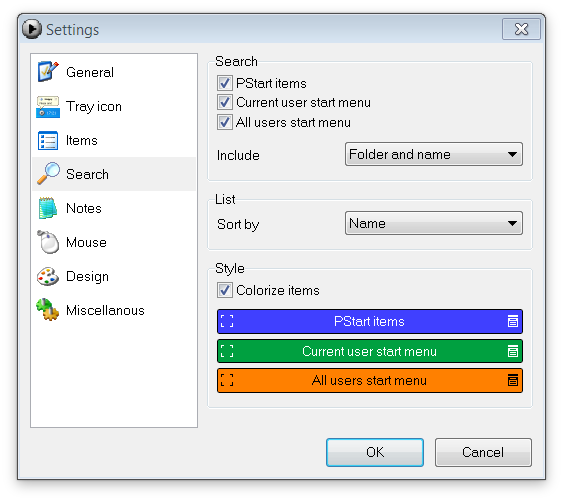Image resolution: width=563 pixels, height=501 pixels.
Task: Click the Miscellanous gear icon
Action: (x=47, y=310)
